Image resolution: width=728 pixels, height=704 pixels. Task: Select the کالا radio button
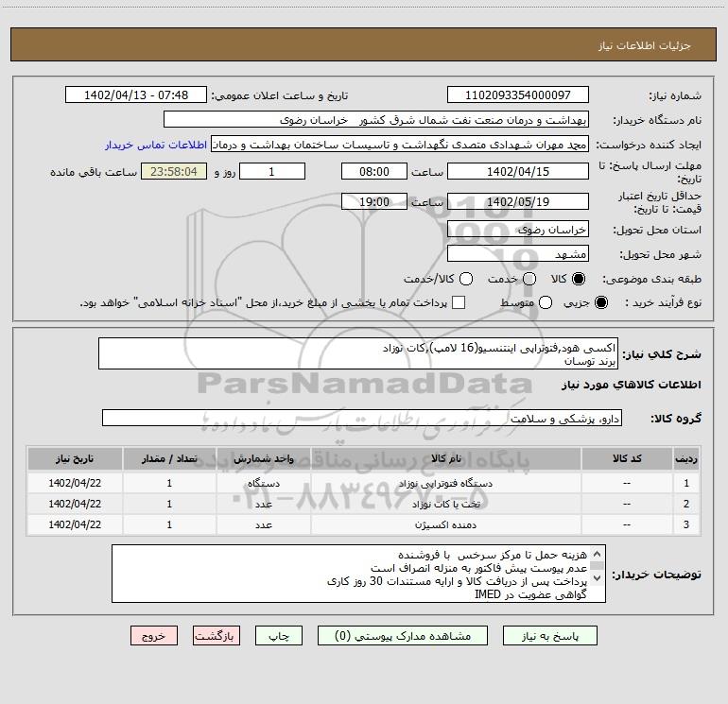point(579,279)
